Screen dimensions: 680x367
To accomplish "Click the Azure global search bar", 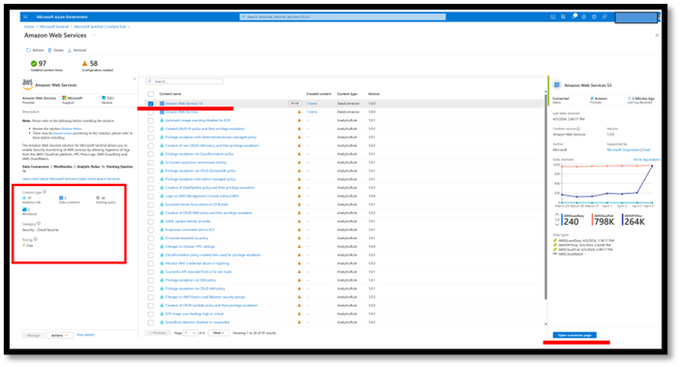I will (343, 17).
